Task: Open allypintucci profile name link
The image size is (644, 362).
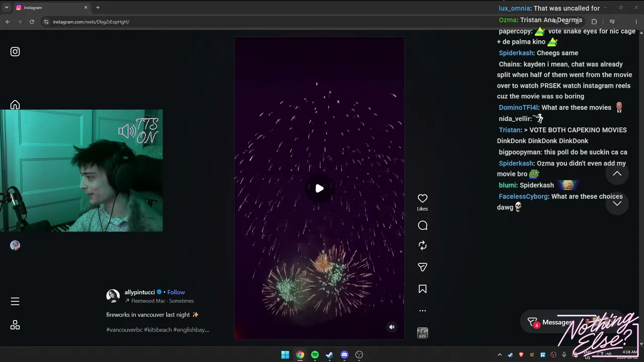Action: coord(140,292)
